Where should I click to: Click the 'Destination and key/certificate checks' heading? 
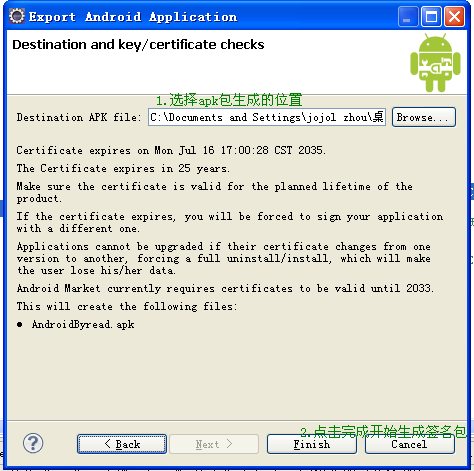pyautogui.click(x=138, y=45)
